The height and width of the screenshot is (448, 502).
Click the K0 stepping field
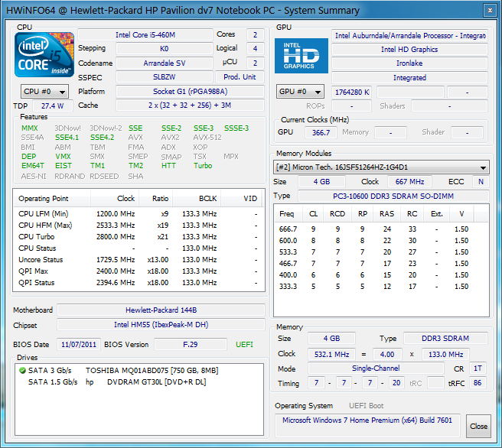tap(165, 49)
